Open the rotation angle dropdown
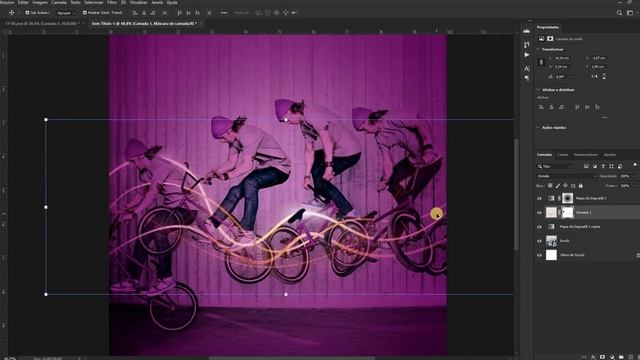Image resolution: width=640 pixels, height=360 pixels. point(570,76)
